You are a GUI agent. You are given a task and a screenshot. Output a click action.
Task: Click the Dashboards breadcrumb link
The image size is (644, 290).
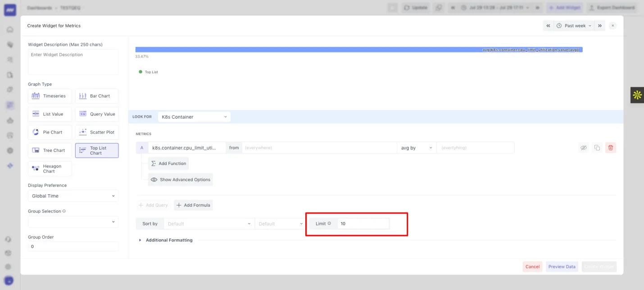point(39,8)
